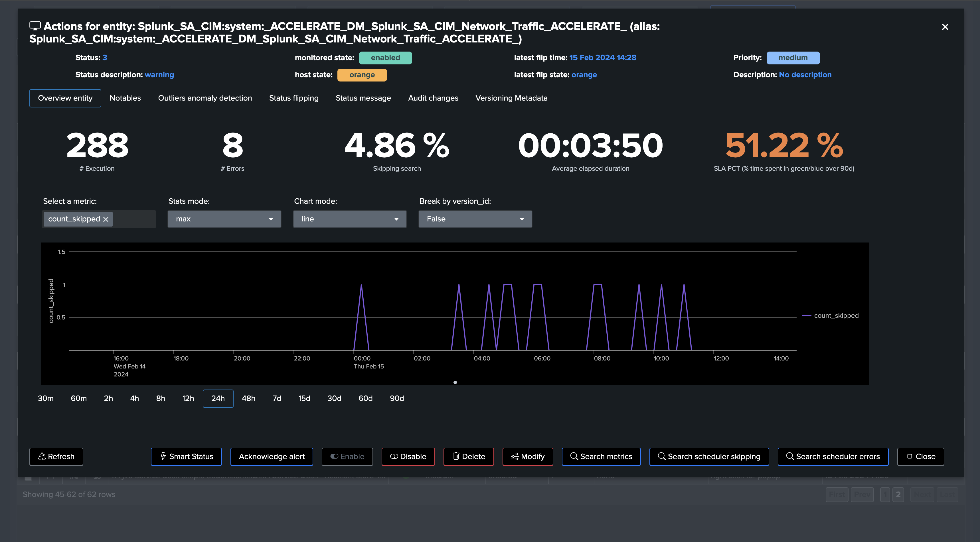Screen dimensions: 980x542
Task: Select the 7d time range
Action: click(277, 398)
